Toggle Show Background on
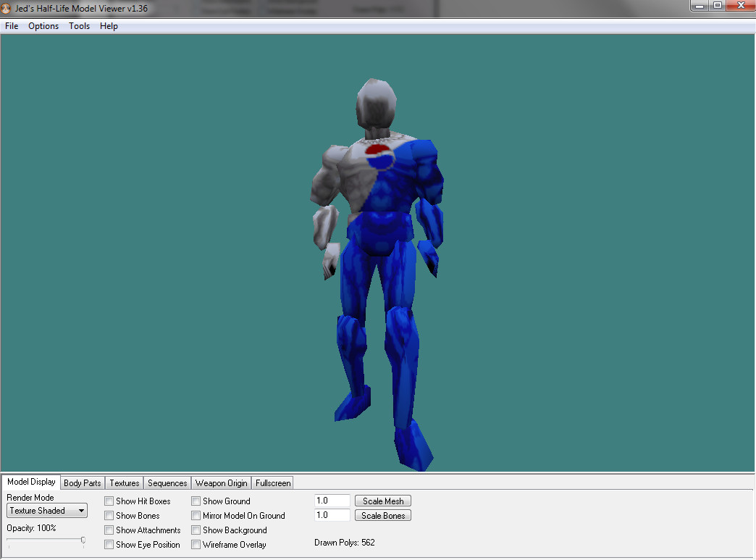This screenshot has width=756, height=560. [196, 530]
